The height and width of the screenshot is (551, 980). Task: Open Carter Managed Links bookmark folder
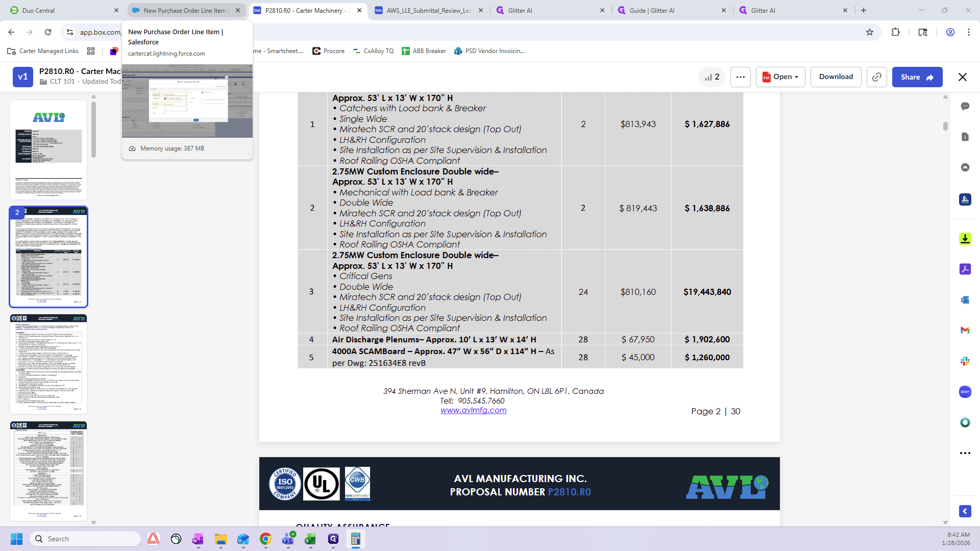click(43, 51)
